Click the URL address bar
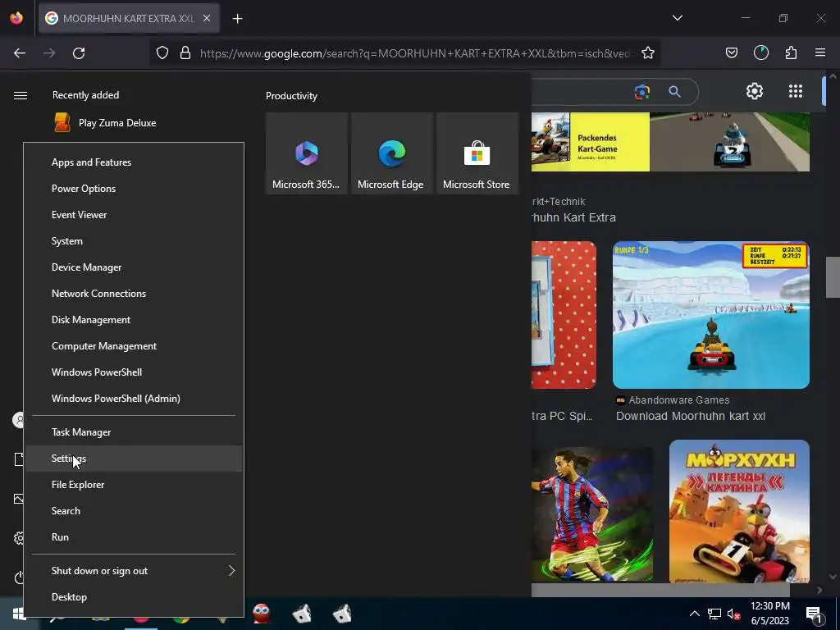840x630 pixels. pos(417,53)
